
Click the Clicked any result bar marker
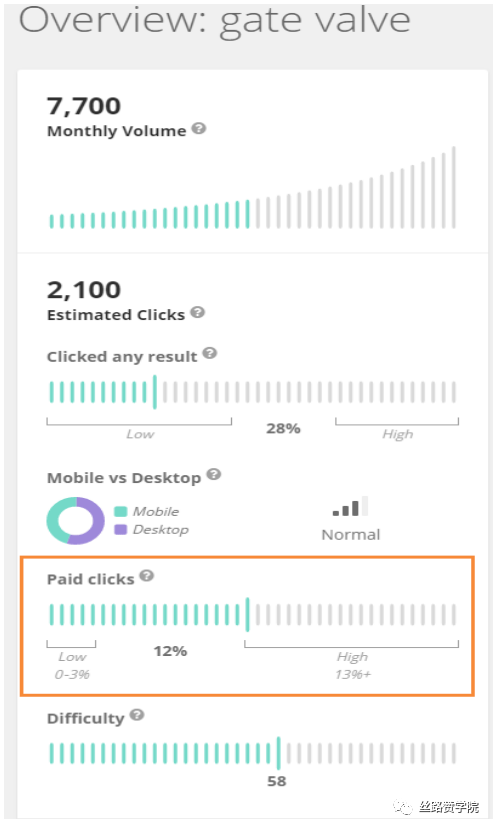(x=154, y=392)
